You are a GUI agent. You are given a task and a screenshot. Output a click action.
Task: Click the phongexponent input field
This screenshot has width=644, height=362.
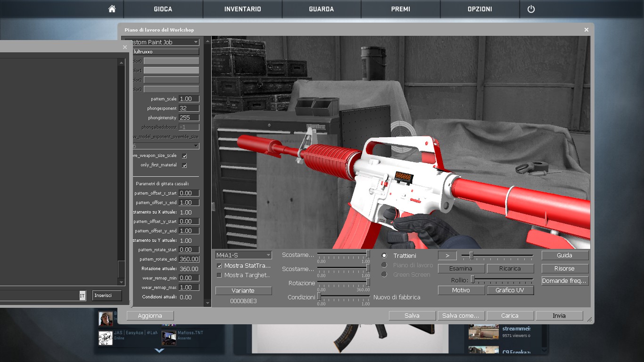(189, 108)
